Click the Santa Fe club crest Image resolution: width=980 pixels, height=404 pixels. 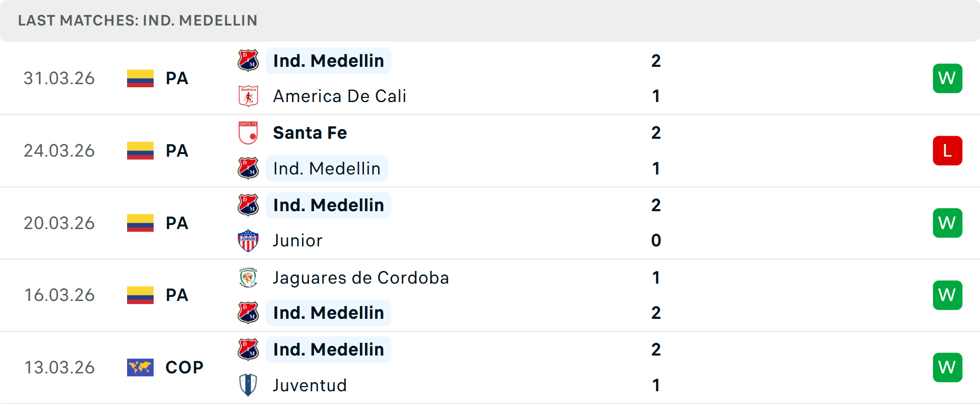tap(249, 133)
